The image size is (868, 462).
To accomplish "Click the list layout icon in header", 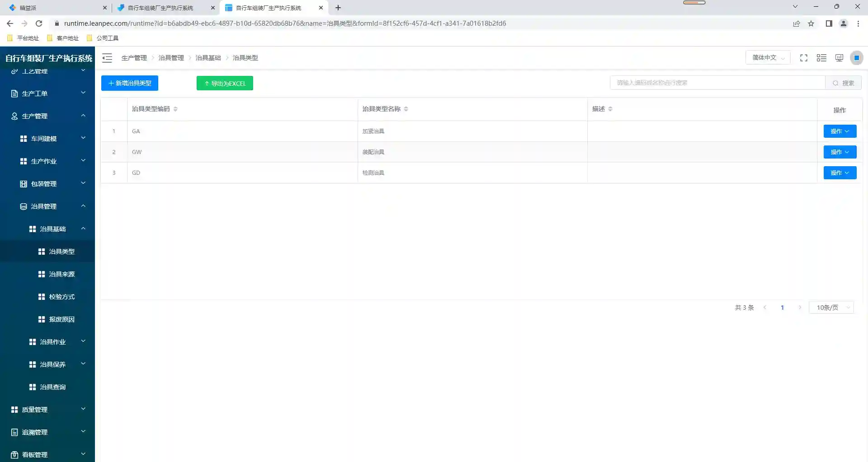I will click(x=821, y=58).
